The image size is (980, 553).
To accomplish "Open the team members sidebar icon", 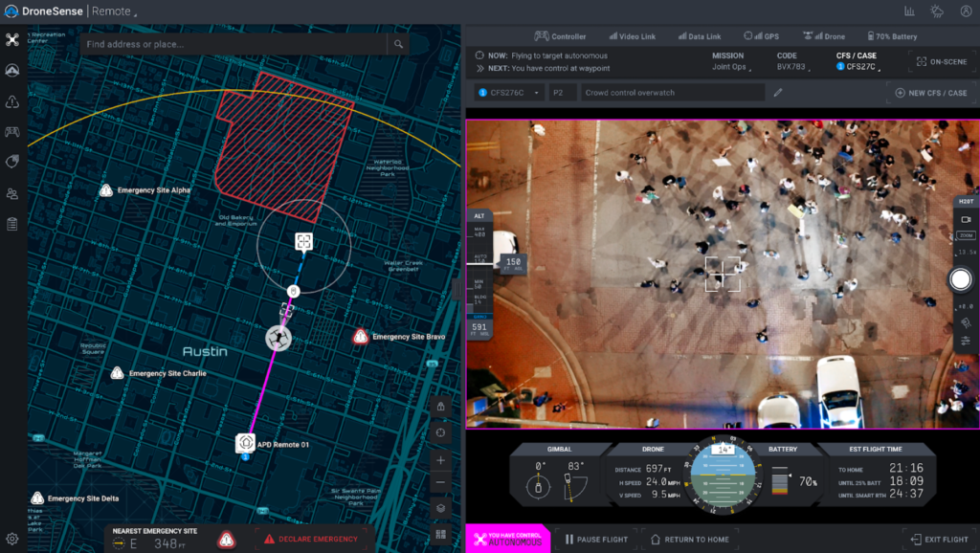I will [13, 193].
